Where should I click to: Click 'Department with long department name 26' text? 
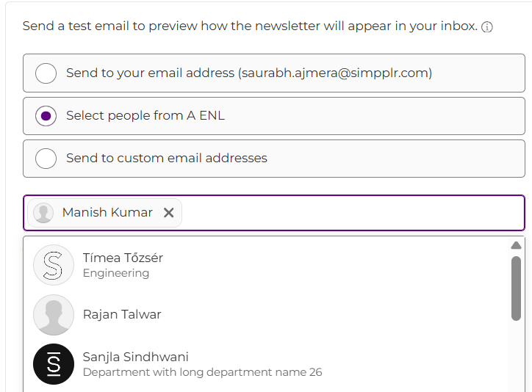point(202,372)
